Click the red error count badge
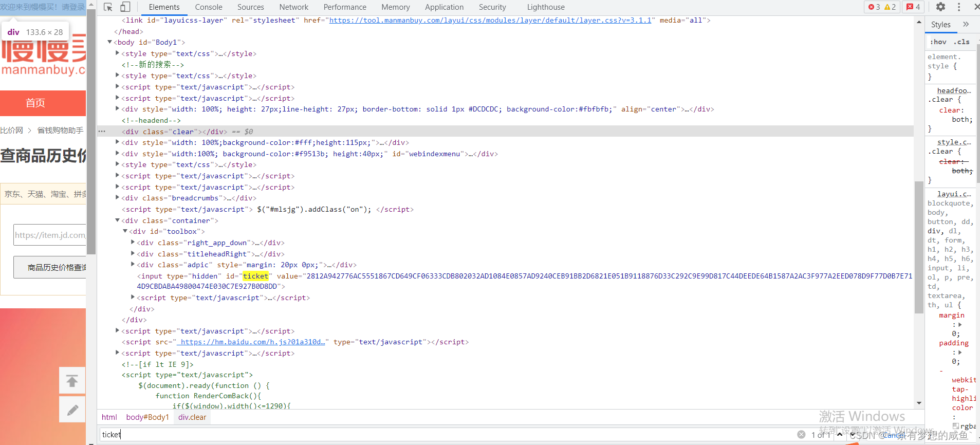980x445 pixels. (874, 7)
